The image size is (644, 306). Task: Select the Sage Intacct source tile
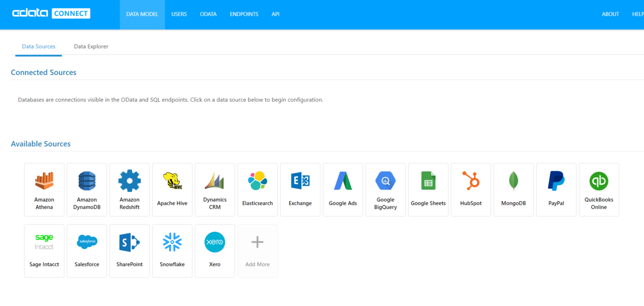coord(44,251)
